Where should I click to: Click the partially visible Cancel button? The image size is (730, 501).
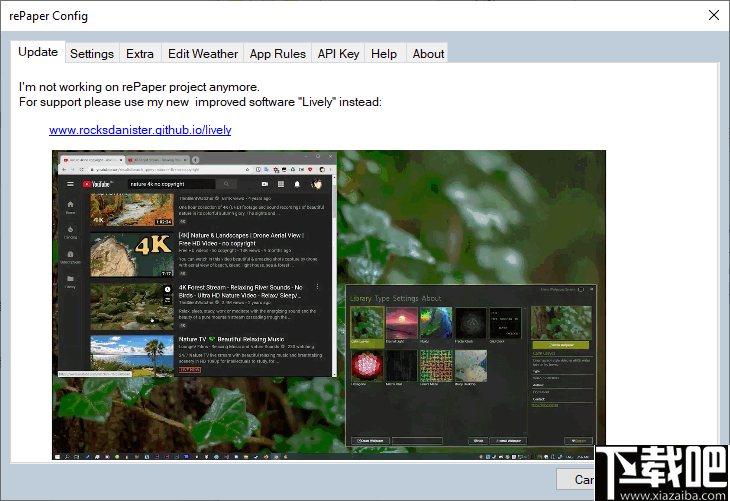[575, 479]
